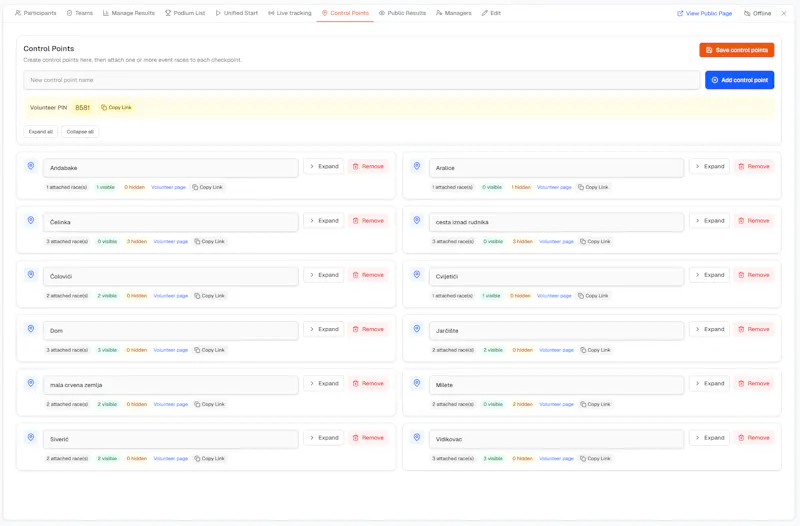Expand the Dom control point
Screen dimensions: 800x526
(324, 329)
